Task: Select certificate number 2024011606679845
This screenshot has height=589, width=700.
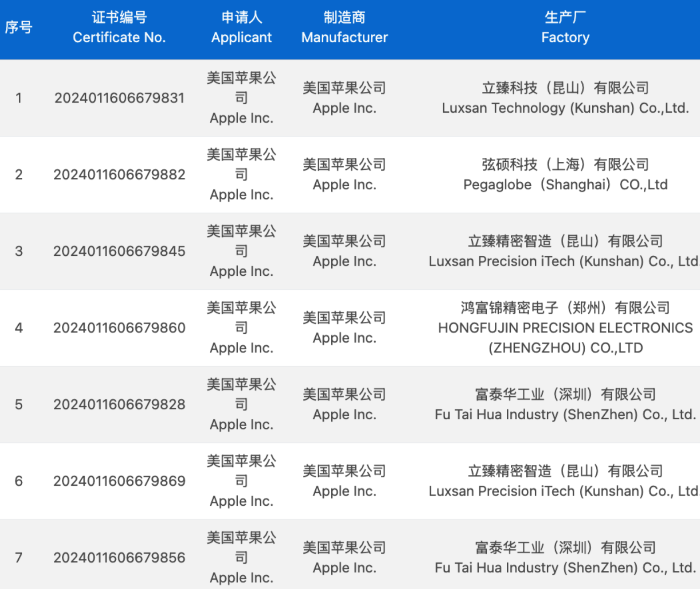Action: (x=119, y=251)
